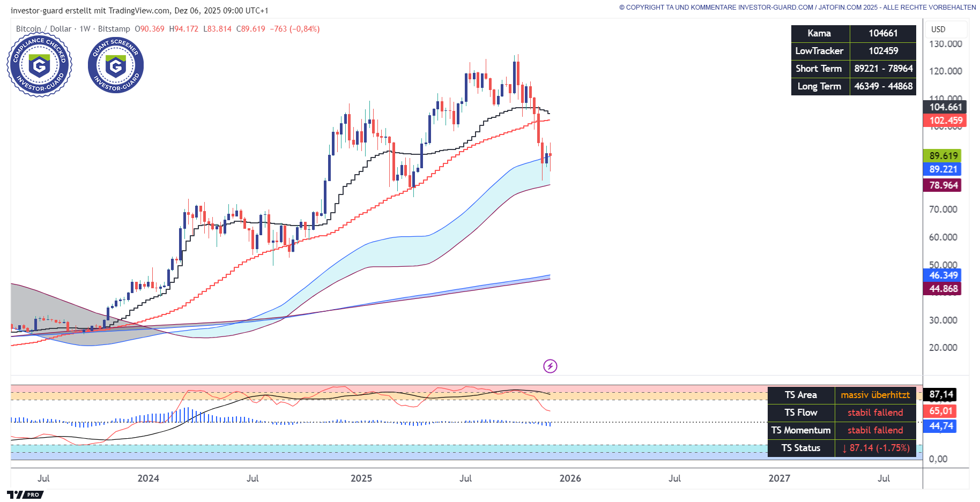Click the black 104.661 Kama price label
Viewport: 980px width, 502px height.
pyautogui.click(x=945, y=107)
